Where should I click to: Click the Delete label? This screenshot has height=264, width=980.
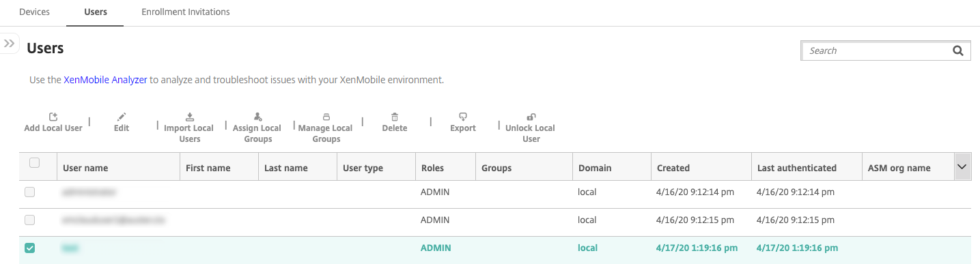395,128
